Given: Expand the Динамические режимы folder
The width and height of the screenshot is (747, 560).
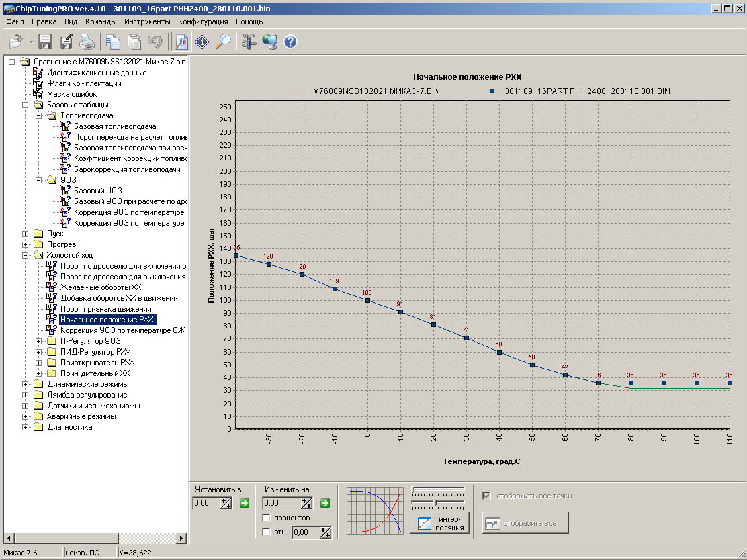Looking at the screenshot, I should click(26, 384).
